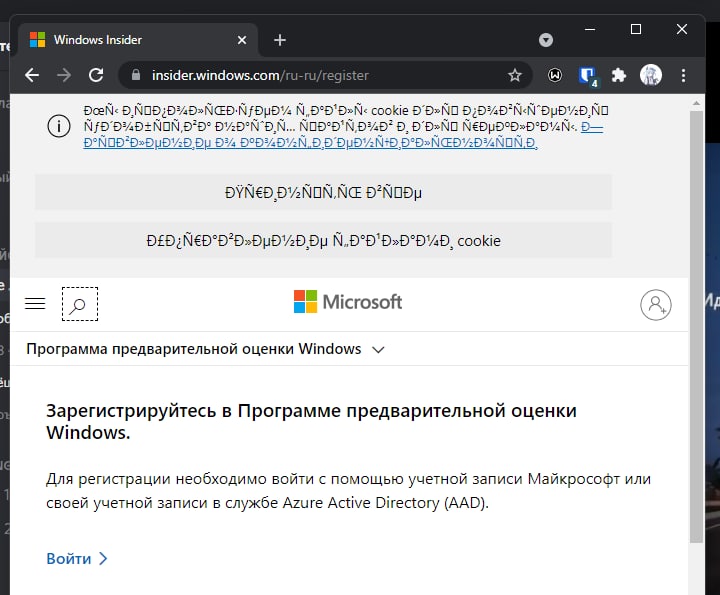720x595 pixels.
Task: Open the tab search dropdown arrow
Action: point(546,40)
